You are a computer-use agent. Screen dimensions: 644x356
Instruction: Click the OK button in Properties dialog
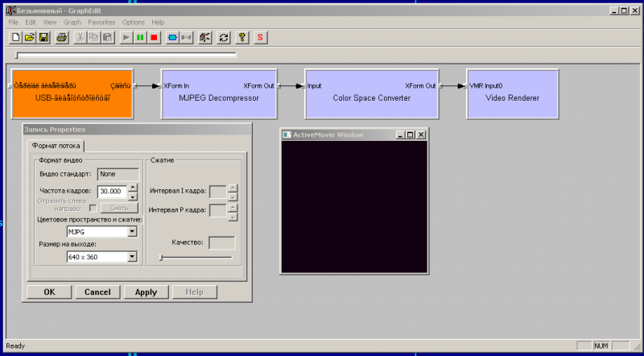(49, 292)
